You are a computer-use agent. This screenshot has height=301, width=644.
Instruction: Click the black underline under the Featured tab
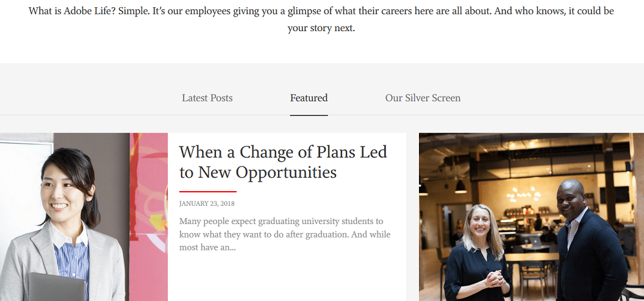309,115
